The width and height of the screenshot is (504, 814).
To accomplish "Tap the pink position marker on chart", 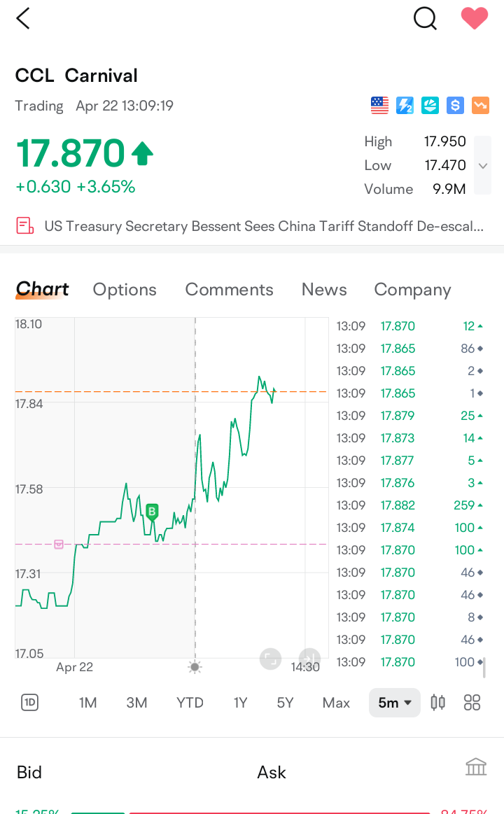I will coord(59,544).
